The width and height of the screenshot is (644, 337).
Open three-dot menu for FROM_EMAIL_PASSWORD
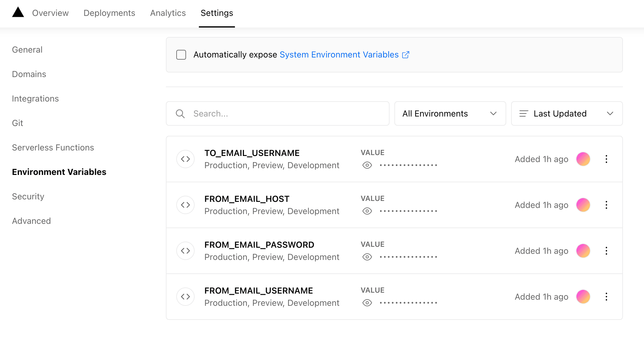606,251
